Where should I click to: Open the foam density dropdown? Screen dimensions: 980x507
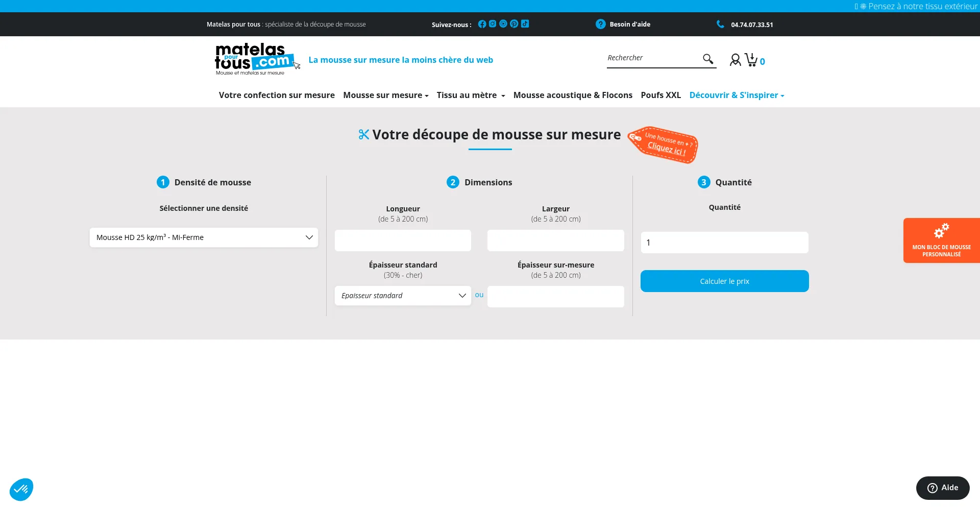click(x=204, y=237)
